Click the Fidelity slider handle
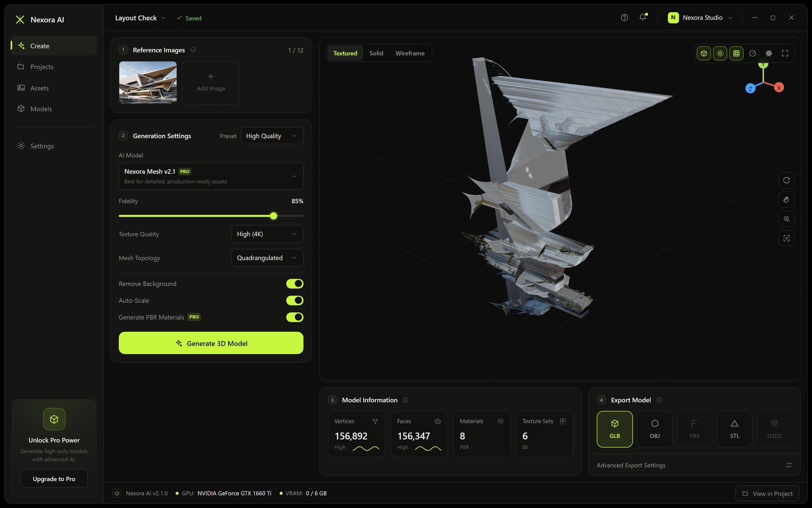812x508 pixels. pos(274,216)
